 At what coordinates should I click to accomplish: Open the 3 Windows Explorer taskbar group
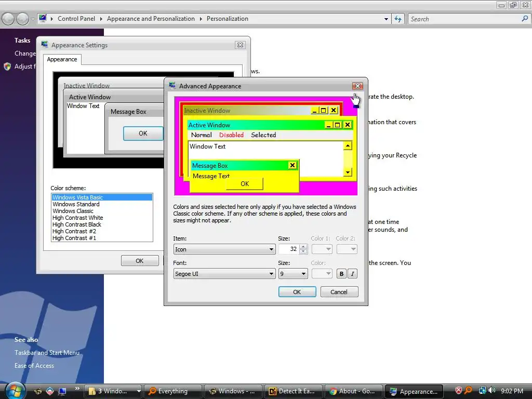(113, 391)
